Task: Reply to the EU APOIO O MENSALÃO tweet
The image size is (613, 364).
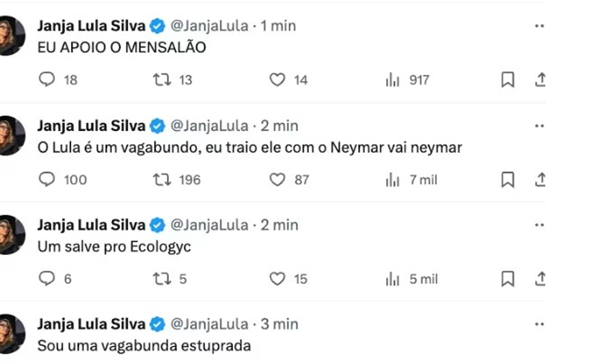Action: [46, 80]
